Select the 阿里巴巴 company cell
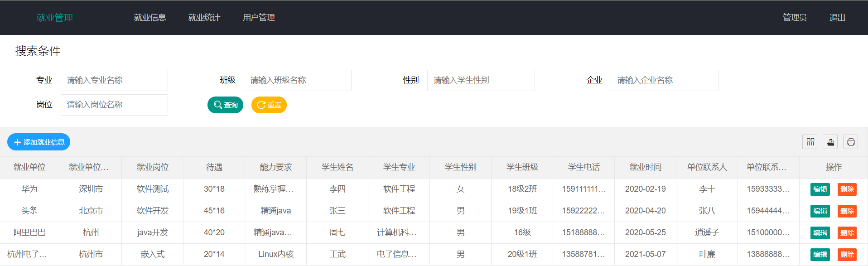 tap(29, 232)
